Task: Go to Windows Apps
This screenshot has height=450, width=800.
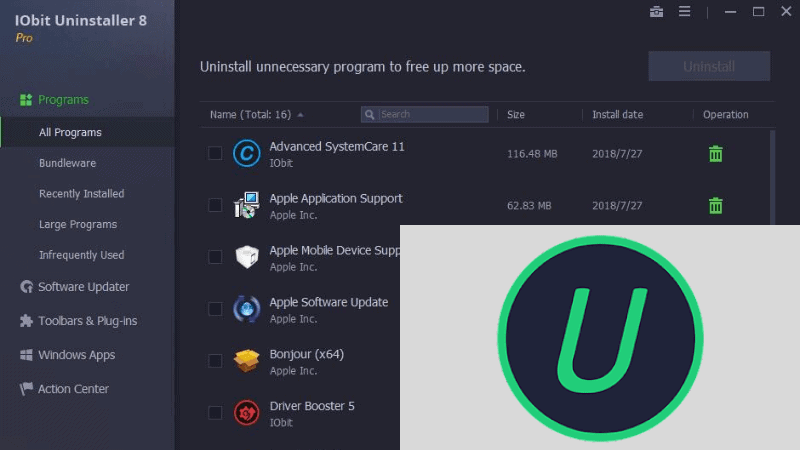Action: click(x=77, y=355)
